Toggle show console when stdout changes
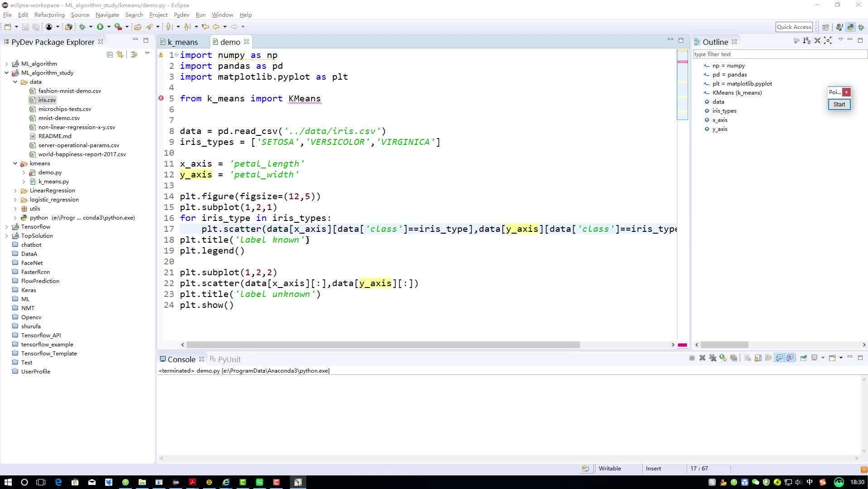 tap(779, 358)
